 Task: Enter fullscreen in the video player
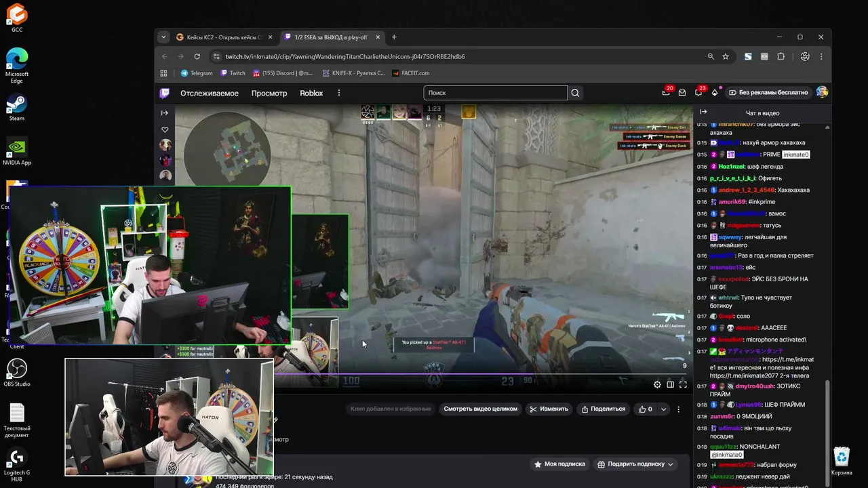[x=683, y=384]
